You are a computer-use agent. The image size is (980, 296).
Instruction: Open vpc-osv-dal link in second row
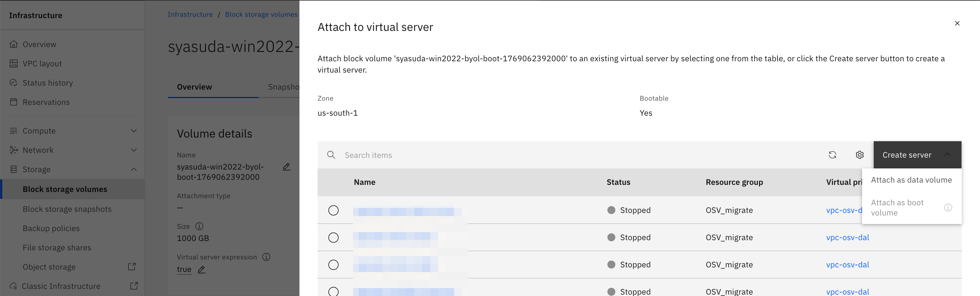click(848, 237)
